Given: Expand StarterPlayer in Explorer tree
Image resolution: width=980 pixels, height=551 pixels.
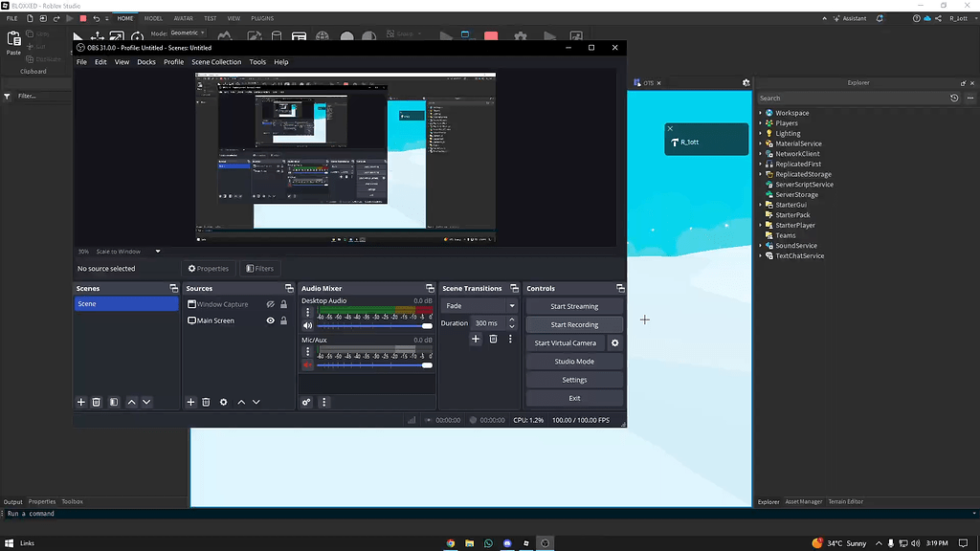Looking at the screenshot, I should click(x=761, y=225).
